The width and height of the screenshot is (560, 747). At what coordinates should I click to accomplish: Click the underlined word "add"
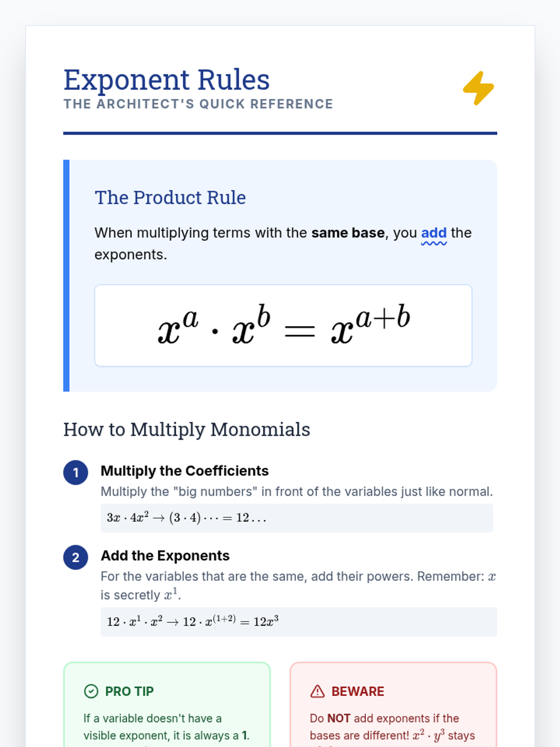[x=434, y=233]
